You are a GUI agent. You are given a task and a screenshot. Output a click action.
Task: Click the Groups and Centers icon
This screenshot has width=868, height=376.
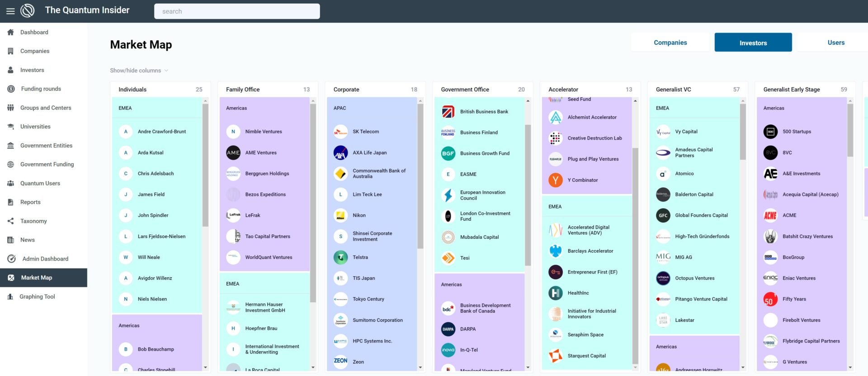pos(10,108)
